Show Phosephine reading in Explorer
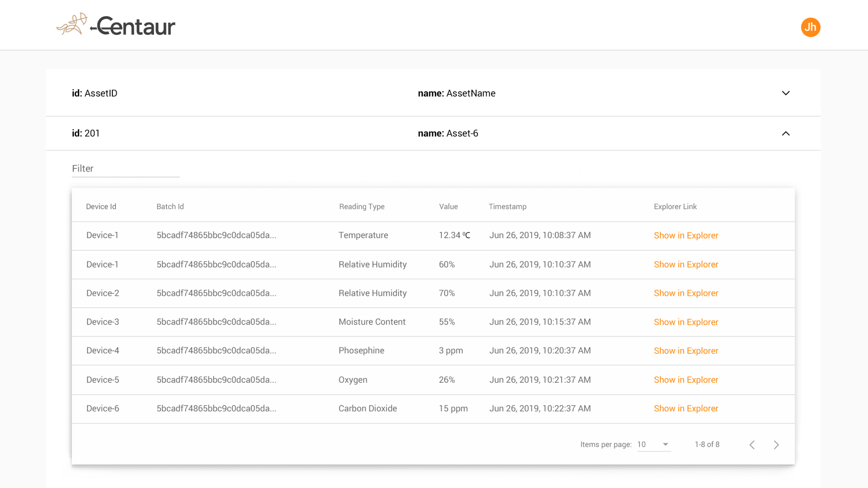The height and width of the screenshot is (488, 868). coord(685,351)
